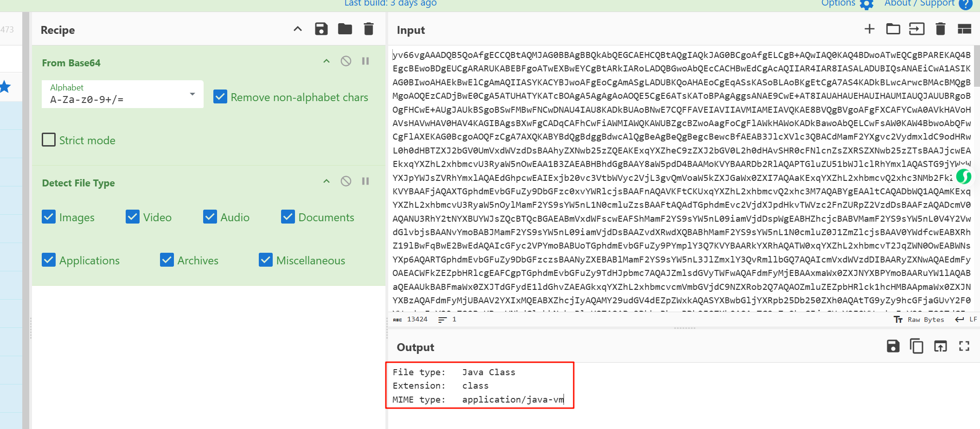Screen dimensions: 980x429
Task: Clear the recipe with trash icon
Action: pos(369,29)
